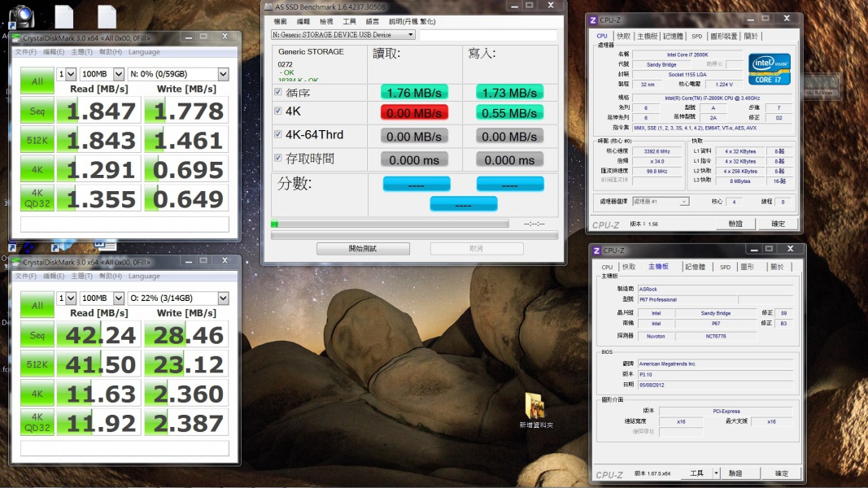The height and width of the screenshot is (488, 868).
Task: Click 驗證 in the CPU-Z version 1.56 window
Action: pos(735,224)
